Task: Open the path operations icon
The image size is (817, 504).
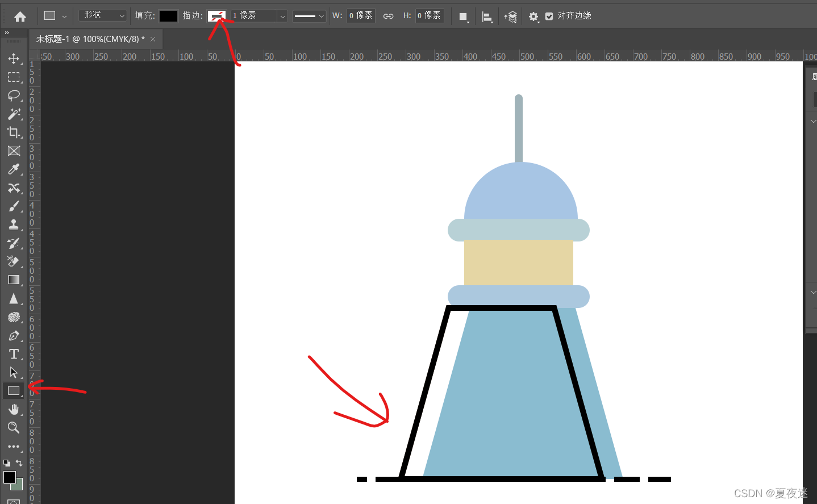Action: [464, 16]
